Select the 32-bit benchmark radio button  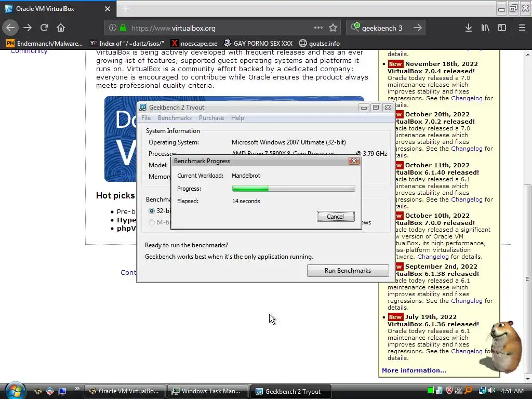pos(152,211)
